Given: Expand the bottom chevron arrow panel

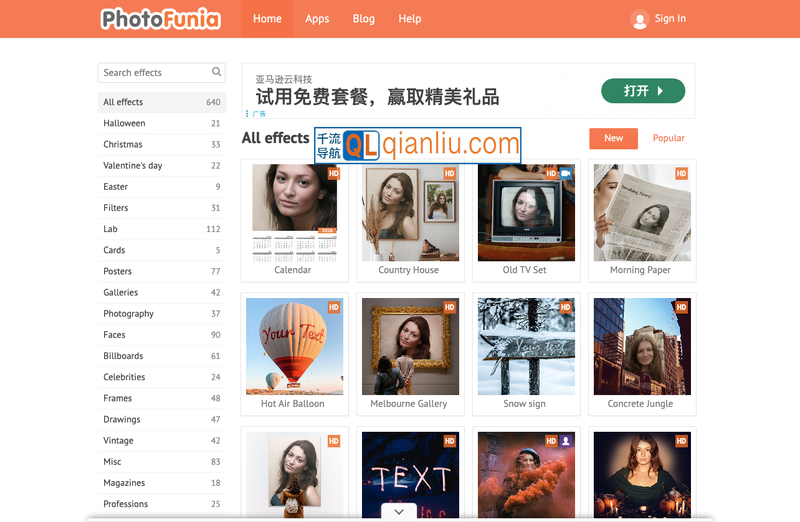Looking at the screenshot, I should click(399, 511).
